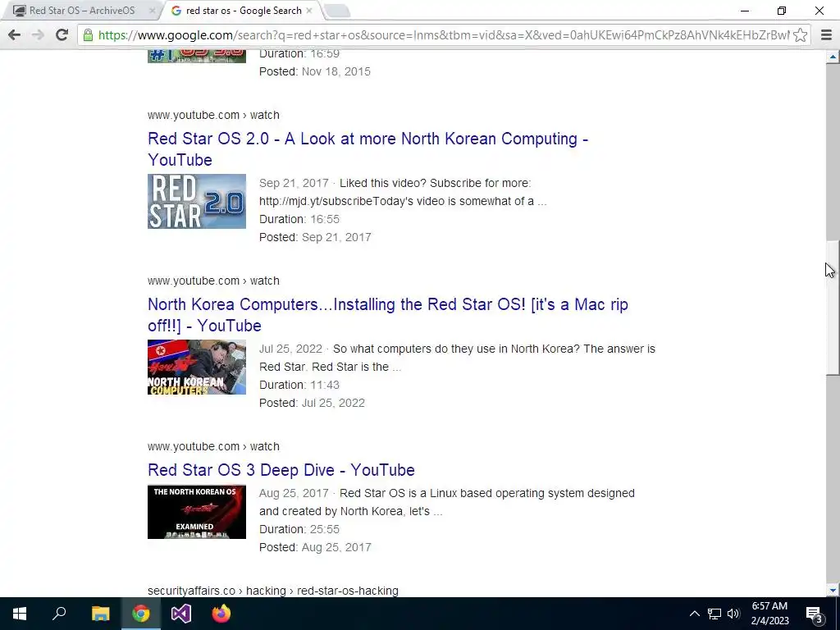
Task: Click the Red Star 2.0 video thumbnail
Action: click(x=197, y=201)
